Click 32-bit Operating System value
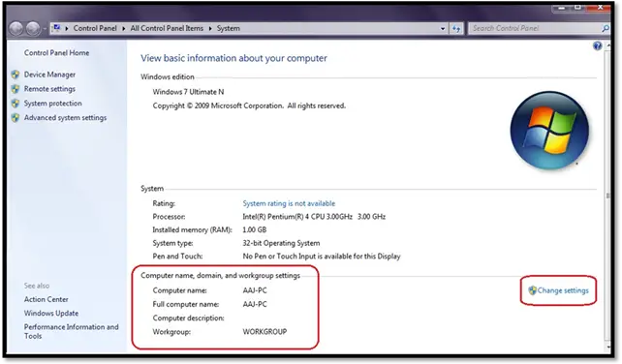This screenshot has width=622, height=364. (x=281, y=243)
